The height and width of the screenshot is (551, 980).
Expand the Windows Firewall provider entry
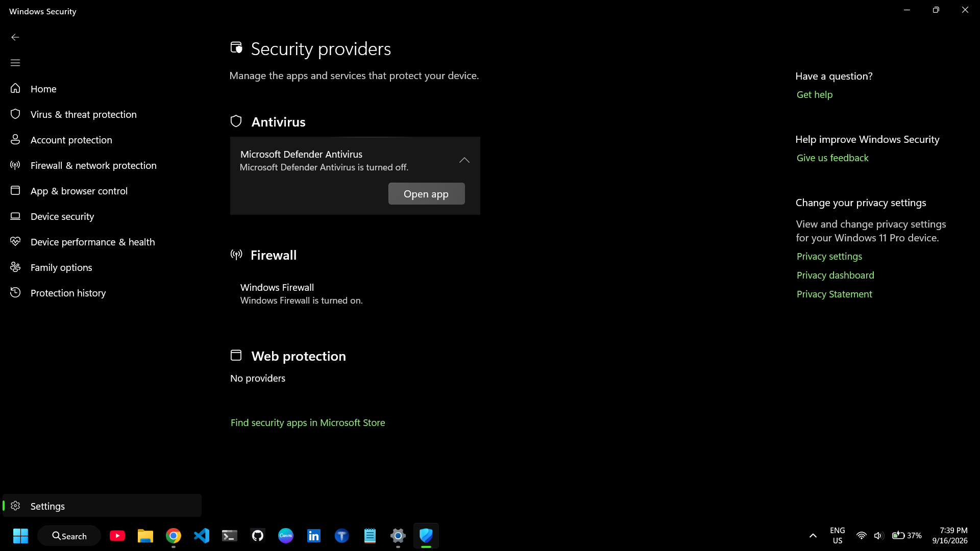[x=355, y=294]
